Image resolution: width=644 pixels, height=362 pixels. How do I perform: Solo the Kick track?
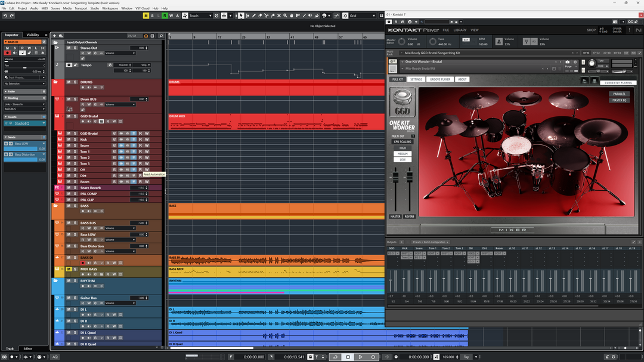pyautogui.click(x=75, y=140)
